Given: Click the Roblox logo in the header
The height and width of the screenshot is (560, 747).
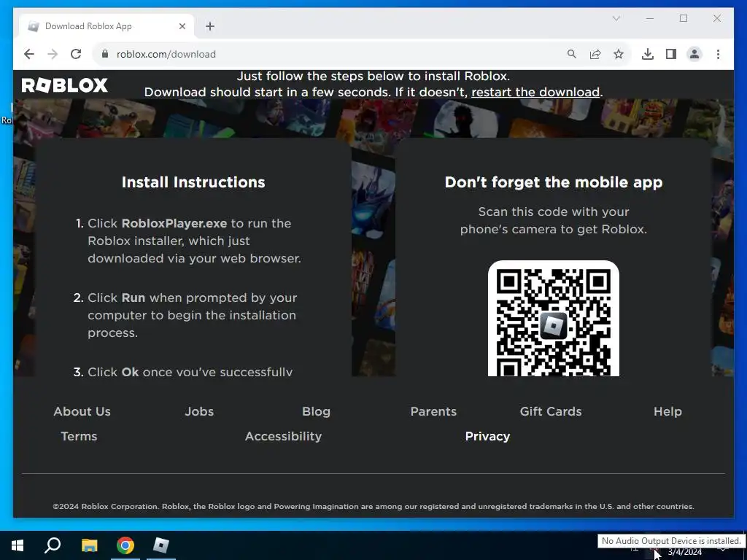Looking at the screenshot, I should click(x=64, y=85).
